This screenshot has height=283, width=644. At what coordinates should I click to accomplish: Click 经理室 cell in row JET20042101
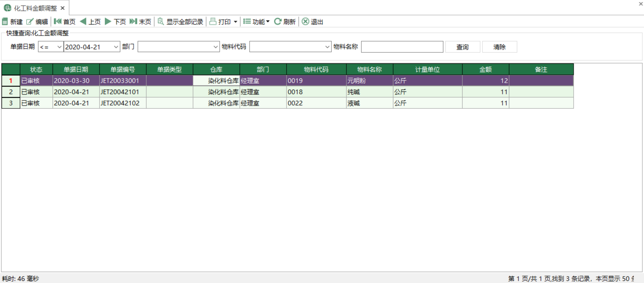point(263,92)
